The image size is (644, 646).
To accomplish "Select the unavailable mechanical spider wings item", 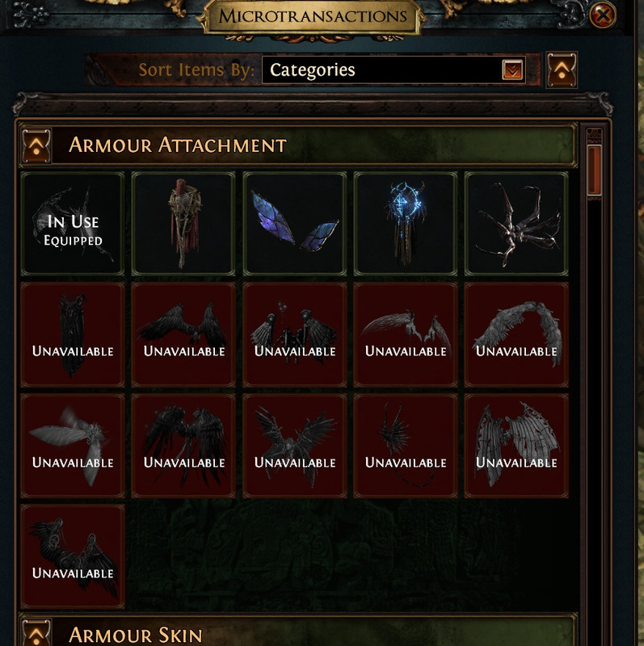I will coord(295,334).
